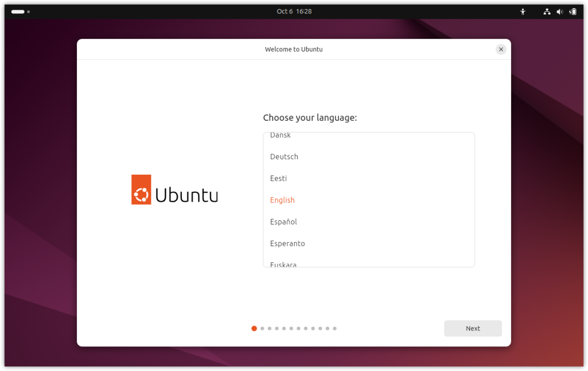
Task: Open the Activities workspace indicator
Action: (x=20, y=12)
